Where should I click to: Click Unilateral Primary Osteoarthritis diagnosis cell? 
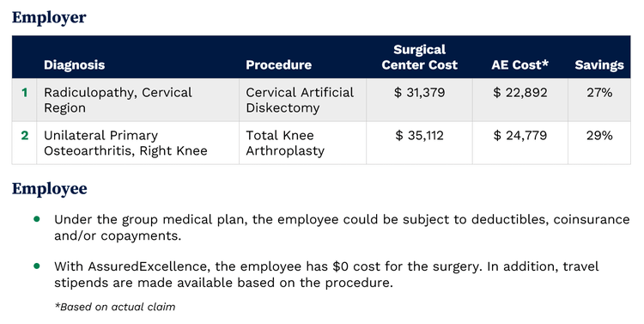coord(138,143)
